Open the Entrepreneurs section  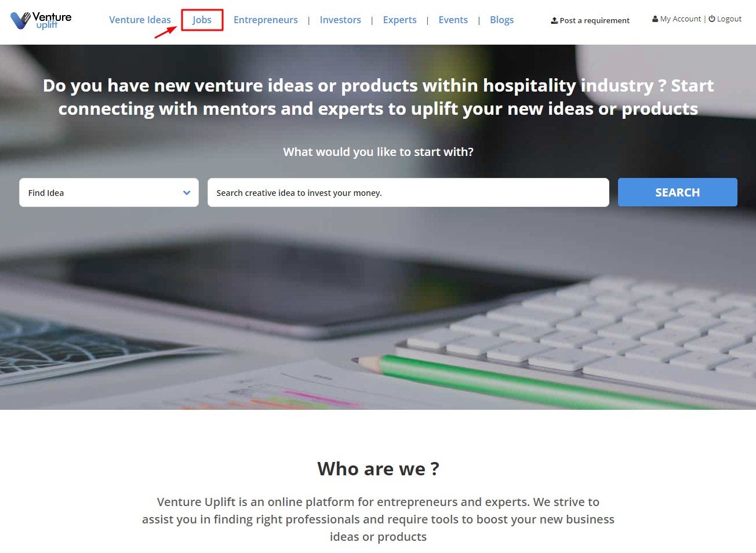point(266,20)
